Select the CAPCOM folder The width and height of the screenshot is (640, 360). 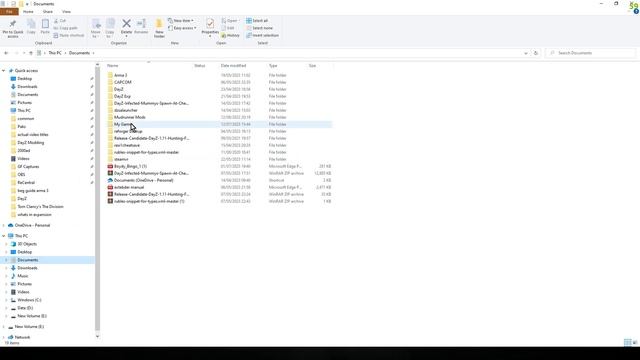(122, 82)
